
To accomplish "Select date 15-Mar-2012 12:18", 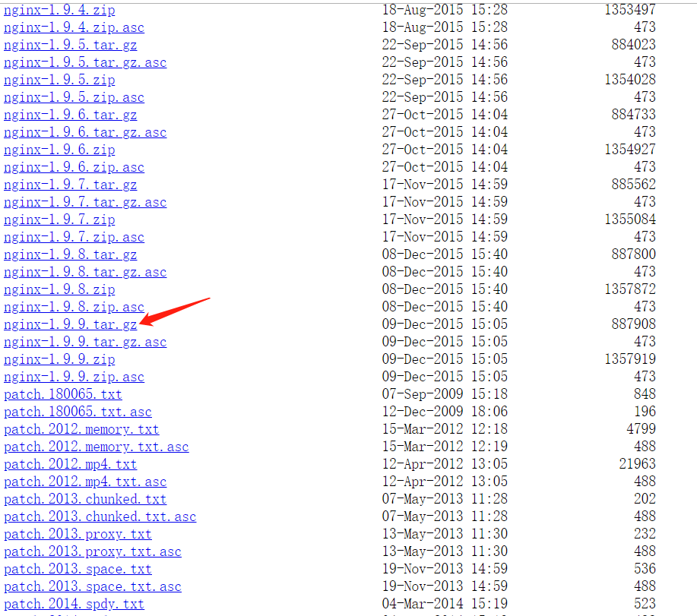I will click(x=445, y=429).
